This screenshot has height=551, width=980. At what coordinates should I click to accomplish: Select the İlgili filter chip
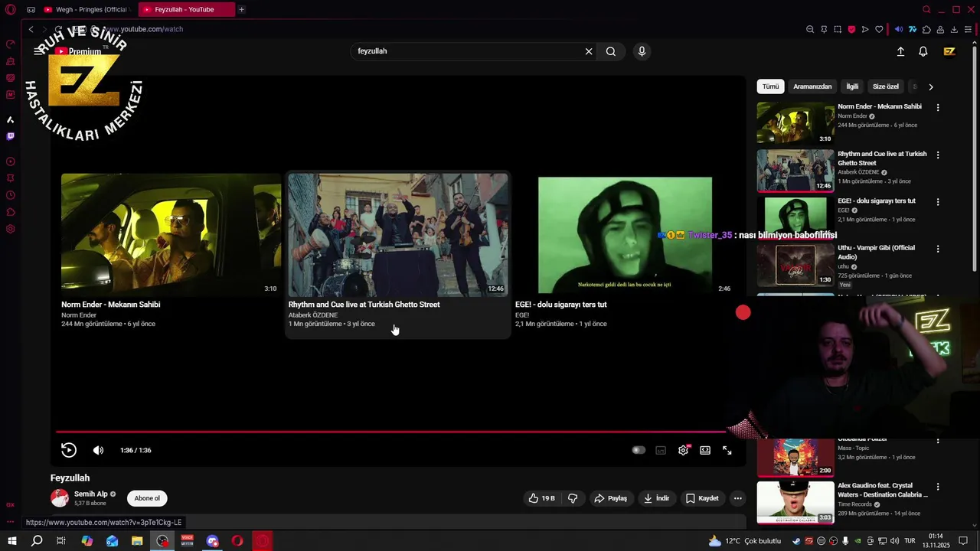pos(852,86)
